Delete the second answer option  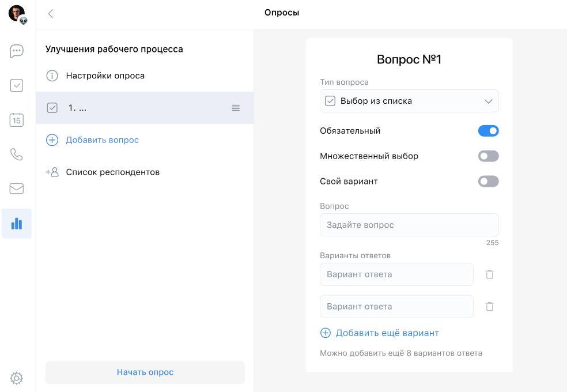point(489,307)
